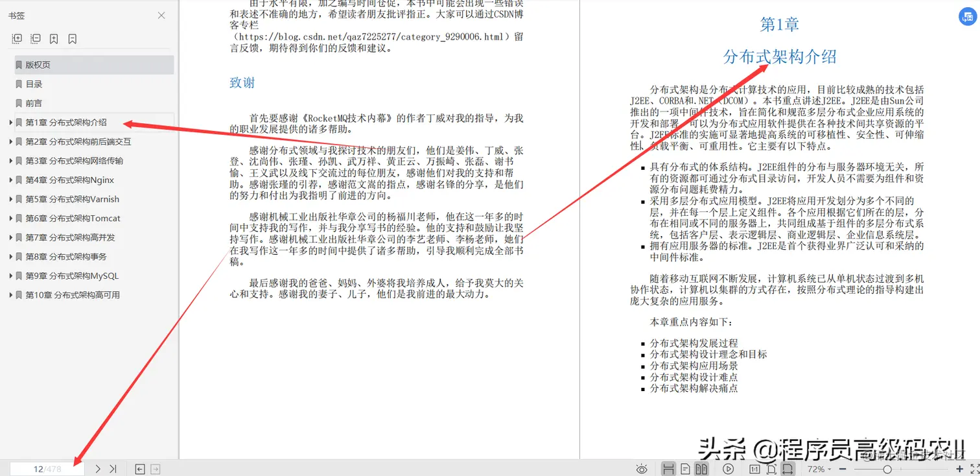
Task: Go back to previous view button
Action: click(x=140, y=469)
